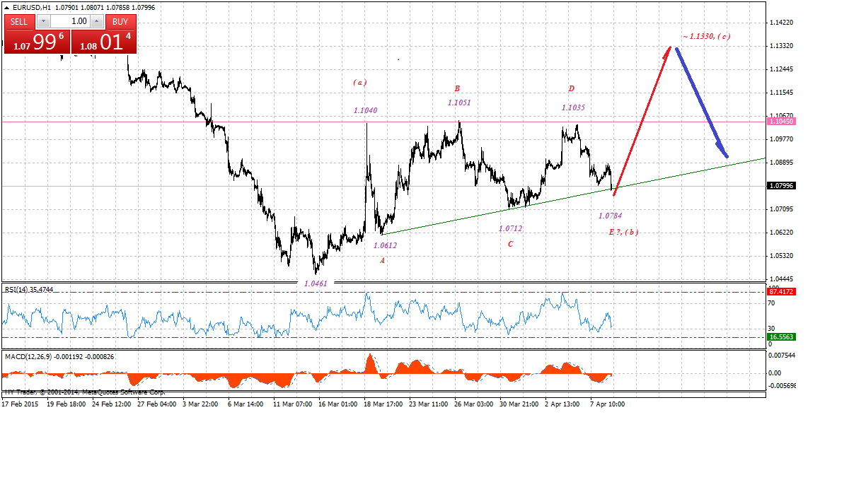Click the 18 Mar 17:00 time axis label
Screen dimensions: 849x504
point(384,404)
